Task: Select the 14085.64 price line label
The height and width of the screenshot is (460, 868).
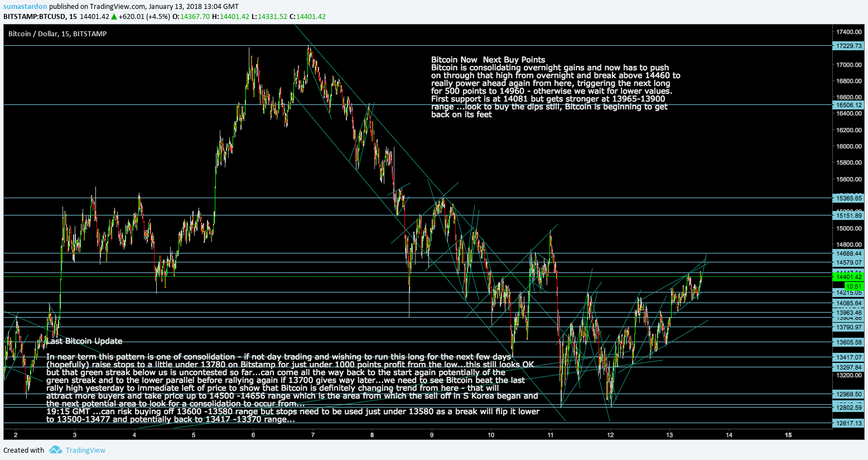Action: coord(848,303)
